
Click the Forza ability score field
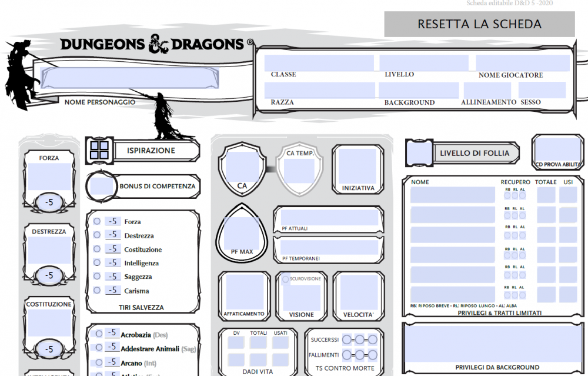[49, 177]
